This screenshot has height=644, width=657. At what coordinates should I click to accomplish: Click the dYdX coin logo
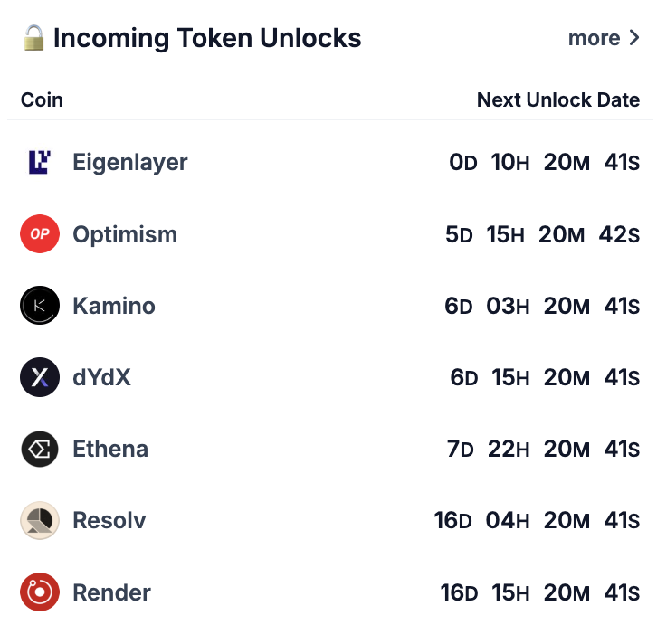pos(40,377)
